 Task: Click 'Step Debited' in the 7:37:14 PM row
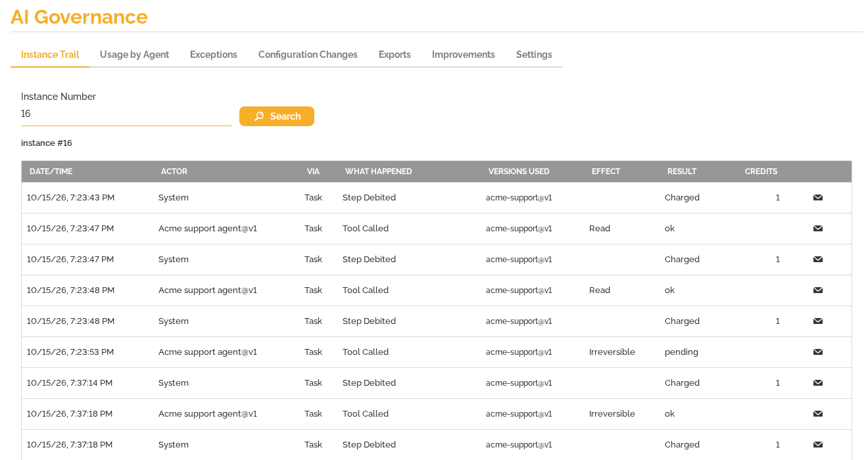[x=369, y=383]
